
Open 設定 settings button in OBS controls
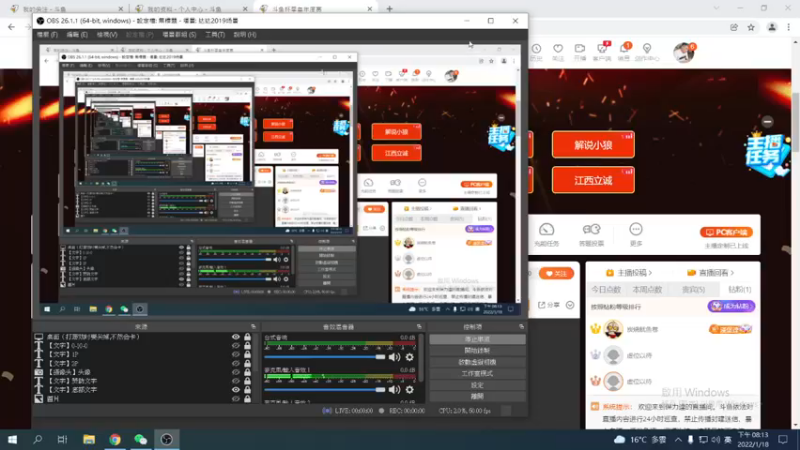click(x=477, y=385)
